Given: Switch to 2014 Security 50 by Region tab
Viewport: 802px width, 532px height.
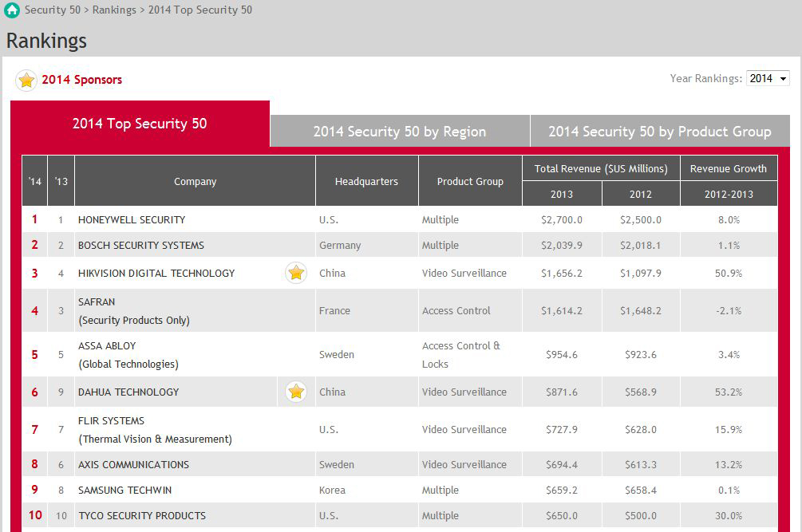Looking at the screenshot, I should tap(400, 132).
